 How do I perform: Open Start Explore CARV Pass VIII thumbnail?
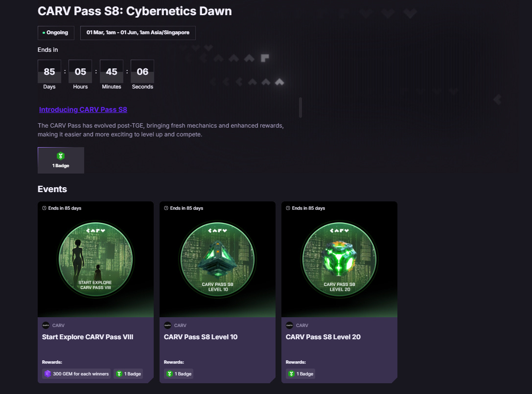(x=95, y=260)
